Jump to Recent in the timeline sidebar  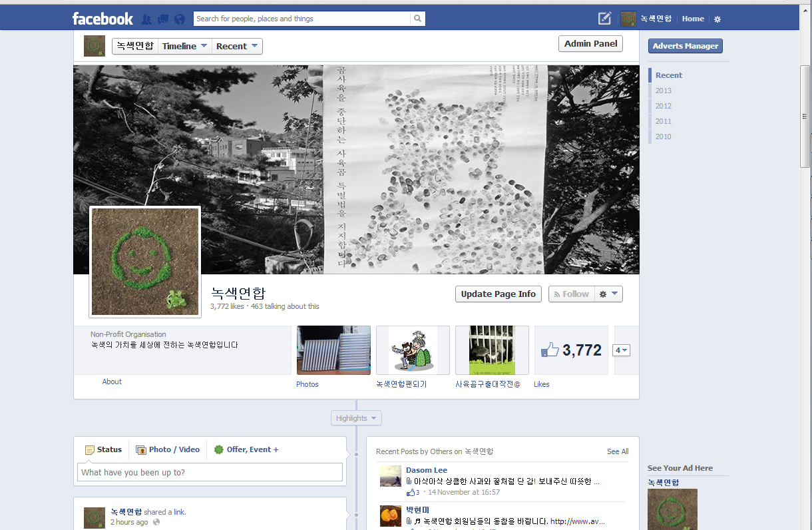coord(669,75)
